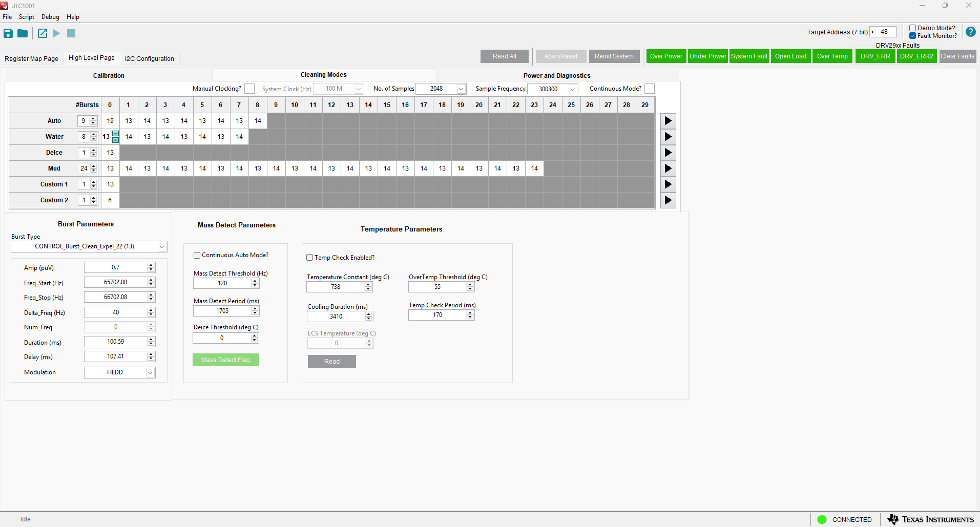Click the Read All button
This screenshot has width=980, height=527.
coord(504,56)
